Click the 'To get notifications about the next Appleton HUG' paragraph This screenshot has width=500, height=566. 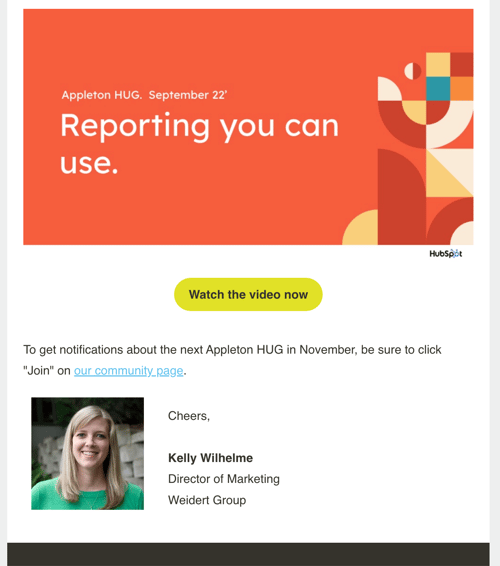[232, 360]
